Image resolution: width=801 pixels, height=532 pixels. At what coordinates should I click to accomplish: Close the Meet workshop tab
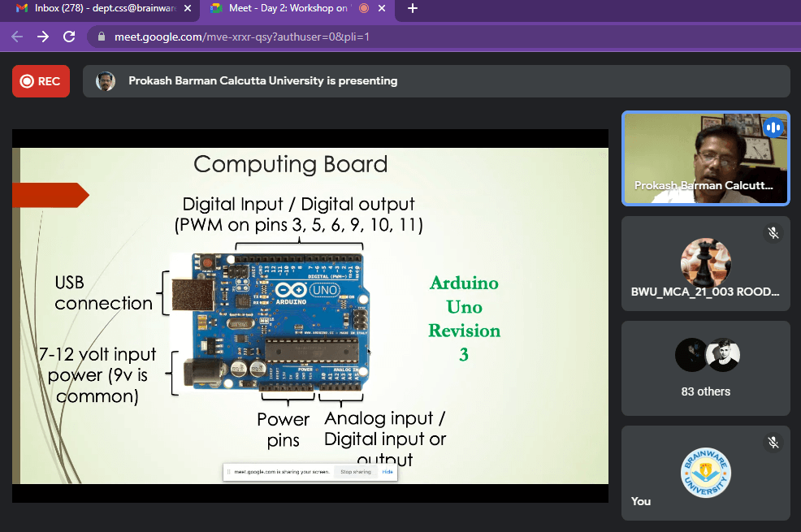click(383, 9)
